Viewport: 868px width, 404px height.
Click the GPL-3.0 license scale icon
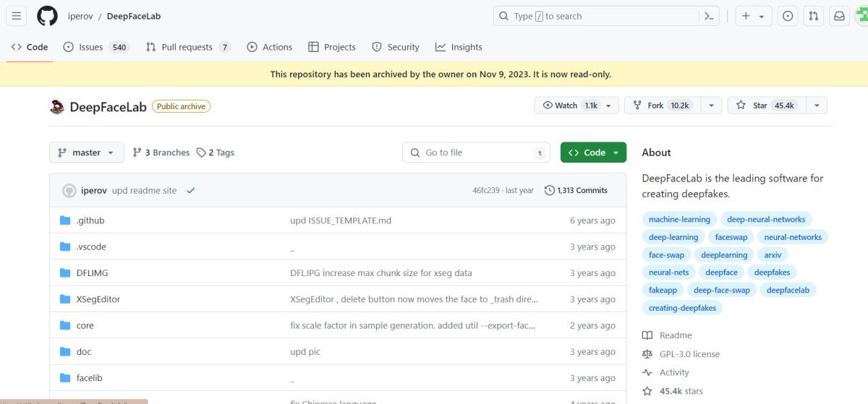[x=647, y=354]
